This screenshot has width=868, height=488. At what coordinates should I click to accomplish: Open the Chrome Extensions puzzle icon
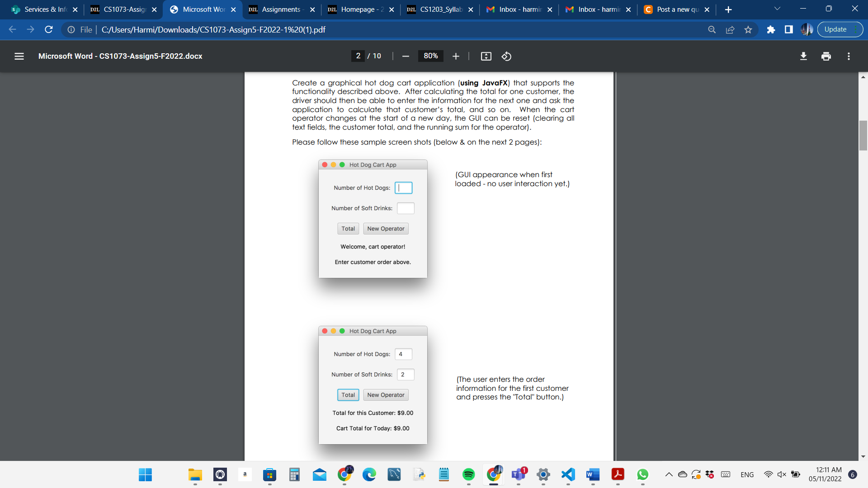coord(771,29)
